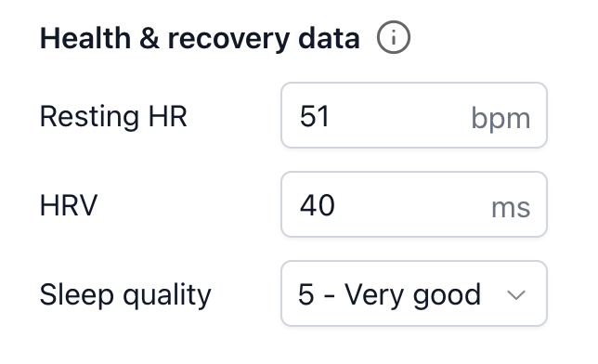Click the bpm unit suffix
The width and height of the screenshot is (598, 364).
click(500, 118)
